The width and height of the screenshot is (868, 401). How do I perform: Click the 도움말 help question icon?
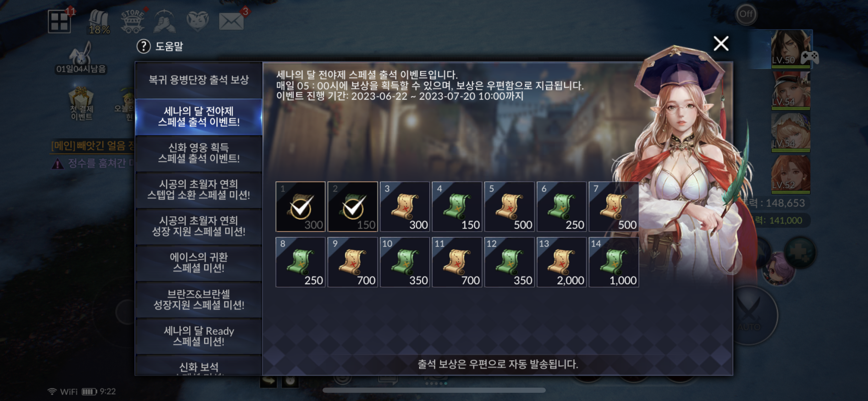click(x=144, y=46)
